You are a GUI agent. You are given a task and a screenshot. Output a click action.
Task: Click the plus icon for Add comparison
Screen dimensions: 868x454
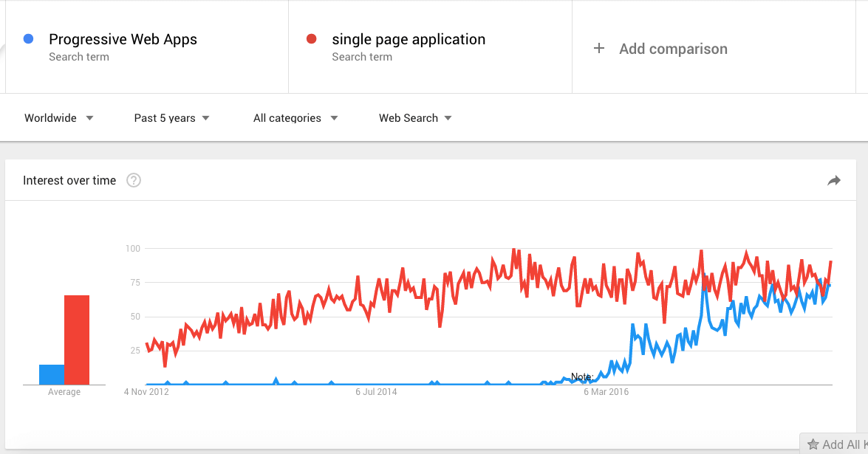pyautogui.click(x=598, y=49)
